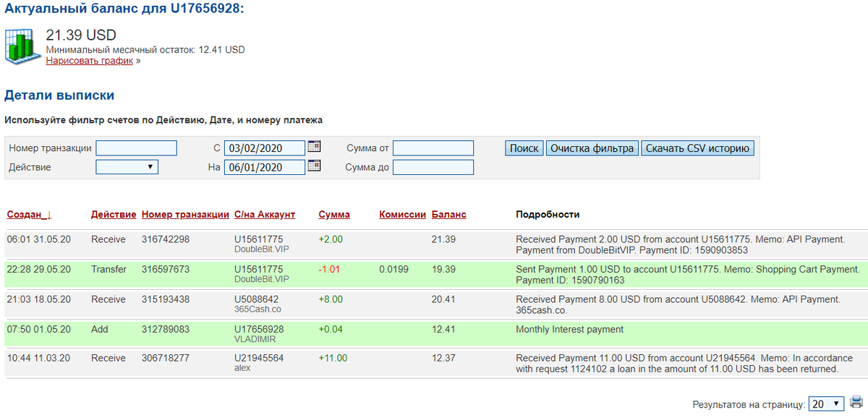
Task: Open Нарисовать график link
Action: click(90, 61)
